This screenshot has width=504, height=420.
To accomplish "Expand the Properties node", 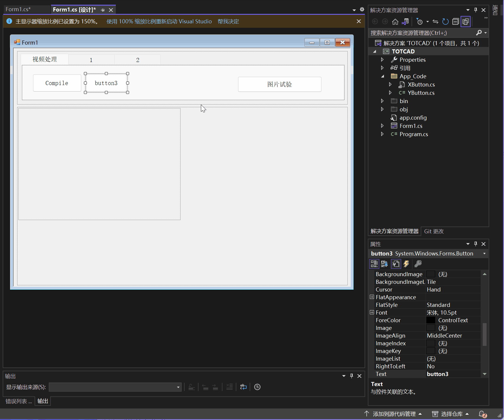I will pos(382,60).
